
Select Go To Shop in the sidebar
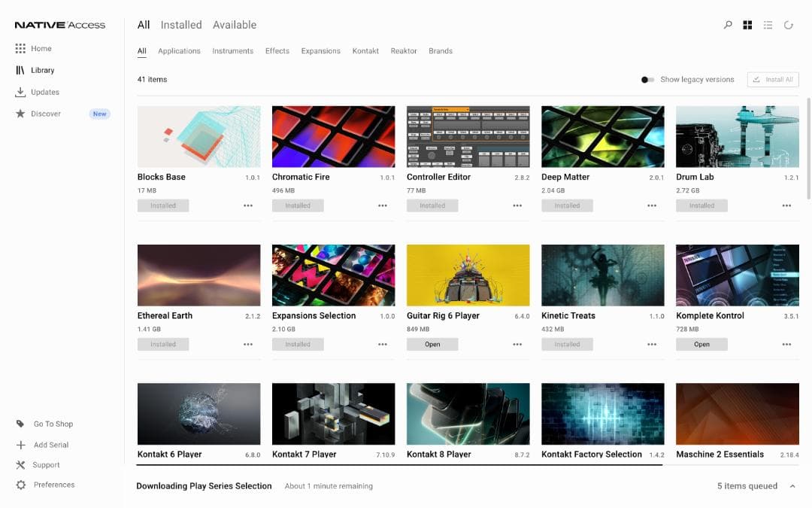[x=45, y=424]
